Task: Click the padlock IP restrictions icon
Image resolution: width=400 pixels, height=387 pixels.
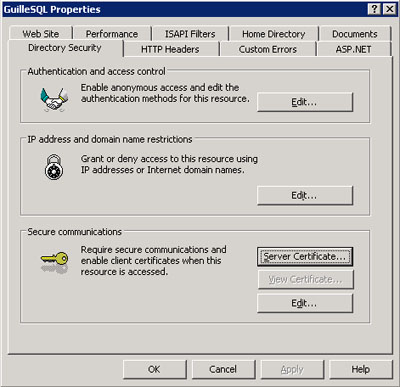Action: (54, 167)
